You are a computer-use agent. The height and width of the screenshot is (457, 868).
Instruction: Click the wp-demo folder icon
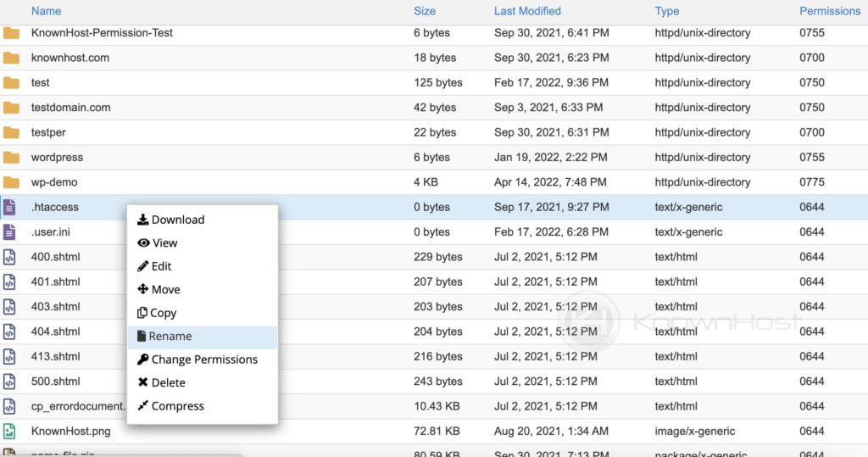tap(11, 183)
